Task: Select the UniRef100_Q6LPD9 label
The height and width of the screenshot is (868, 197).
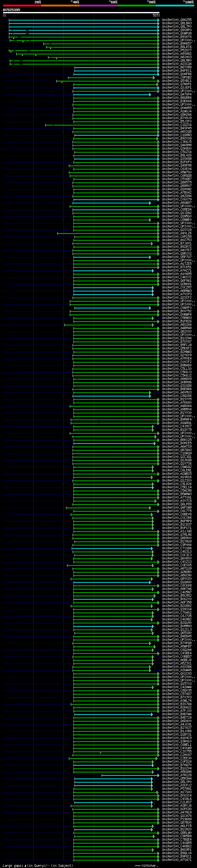Action: pyautogui.click(x=177, y=504)
